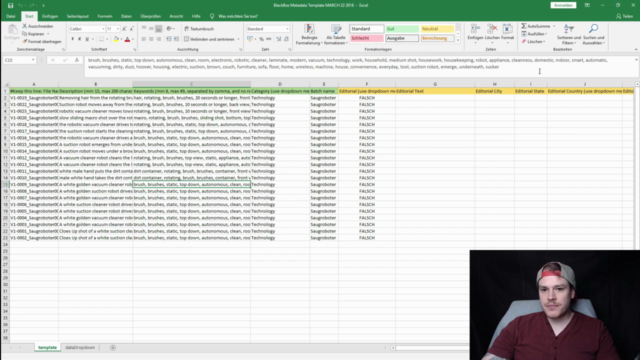Apply percent number format
Screen dimensions: 640x360
coord(261,39)
